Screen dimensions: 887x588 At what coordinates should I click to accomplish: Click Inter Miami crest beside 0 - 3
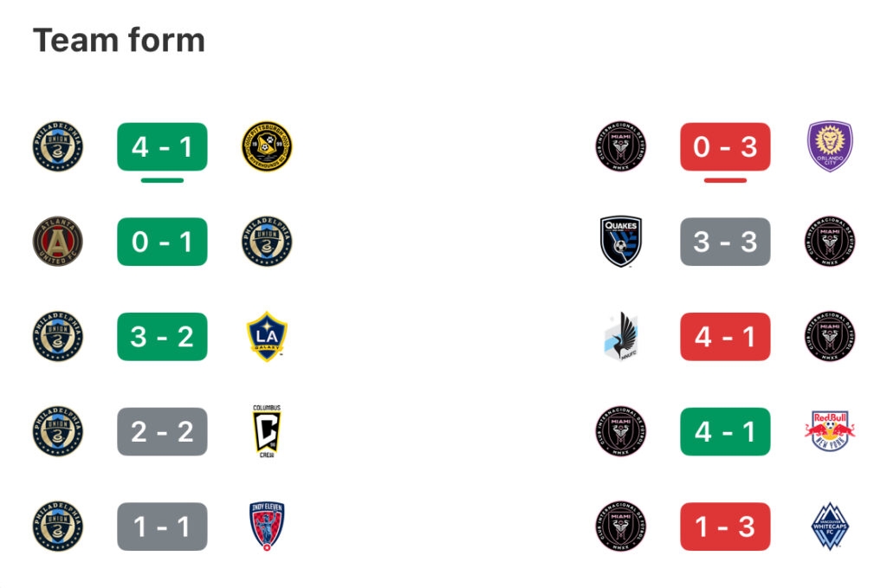(620, 146)
